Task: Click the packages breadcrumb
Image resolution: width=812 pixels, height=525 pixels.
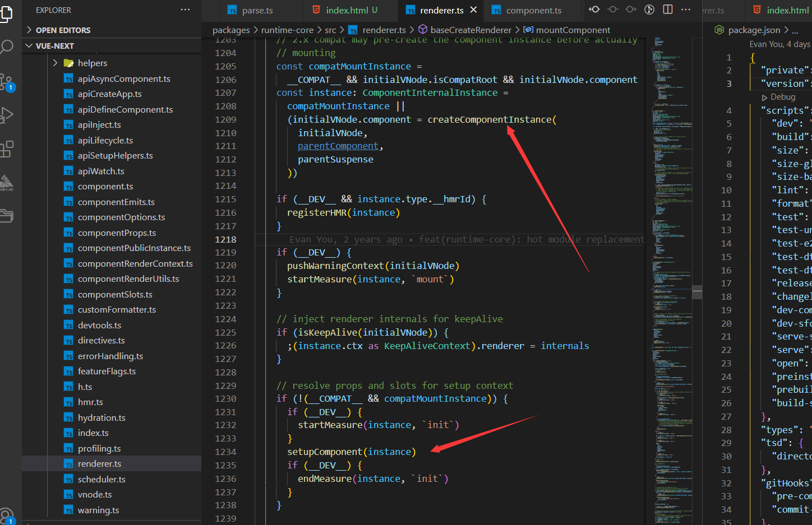Action: [231, 30]
